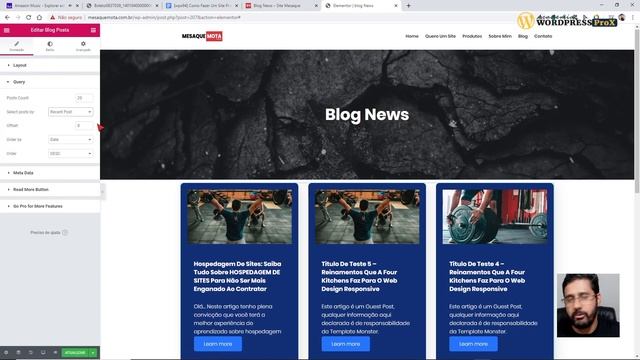
Task: Open save options arrow next to Atualizar
Action: coord(93,353)
